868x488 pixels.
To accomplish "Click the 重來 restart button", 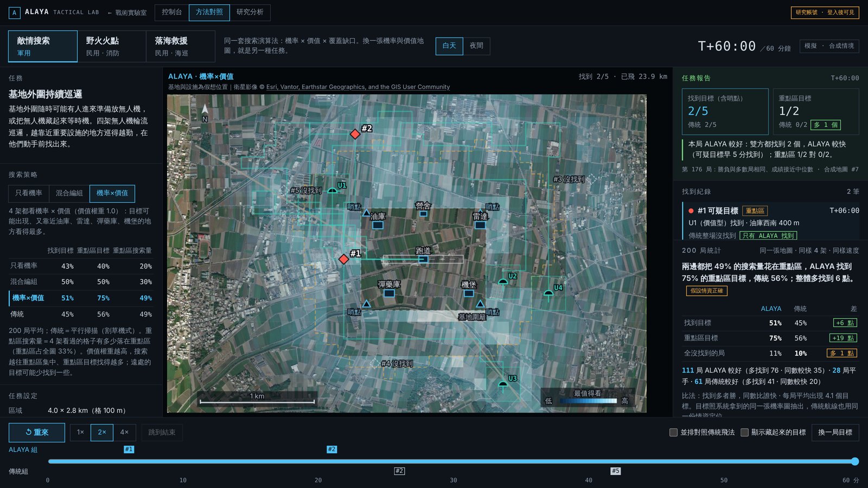I will pos(37,433).
